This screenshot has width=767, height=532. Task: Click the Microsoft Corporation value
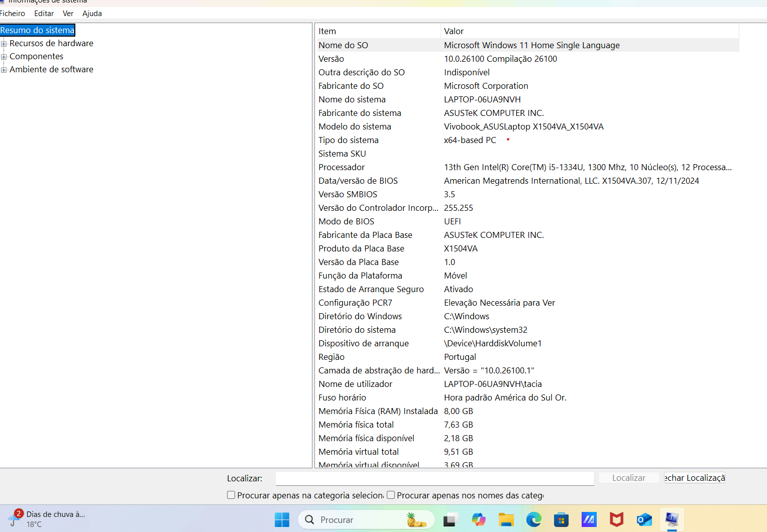click(486, 86)
